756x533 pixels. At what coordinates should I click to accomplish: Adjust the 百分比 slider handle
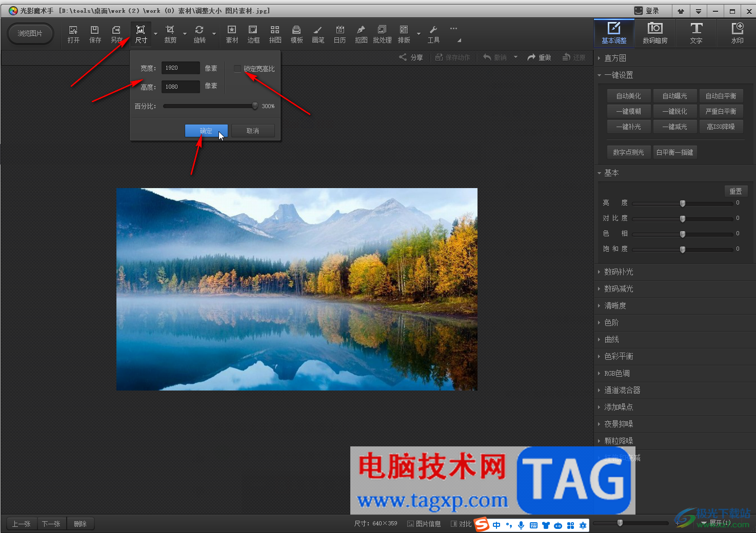click(x=255, y=106)
